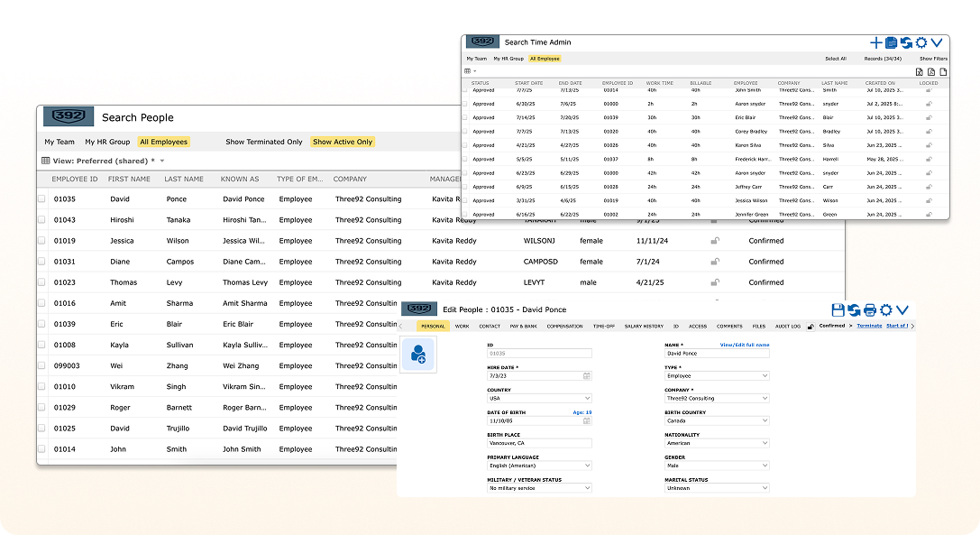Image resolution: width=980 pixels, height=535 pixels.
Task: Click Show Filters in Search Time Admin
Action: tap(933, 59)
